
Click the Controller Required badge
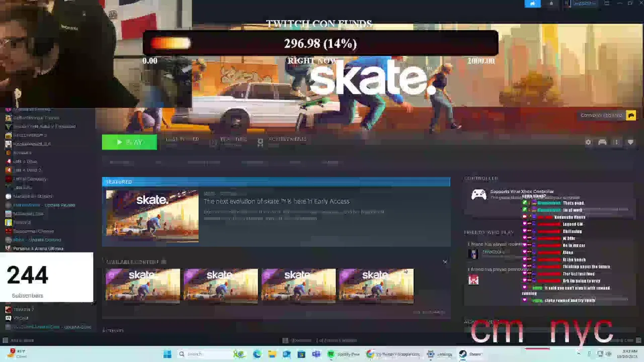tap(608, 115)
